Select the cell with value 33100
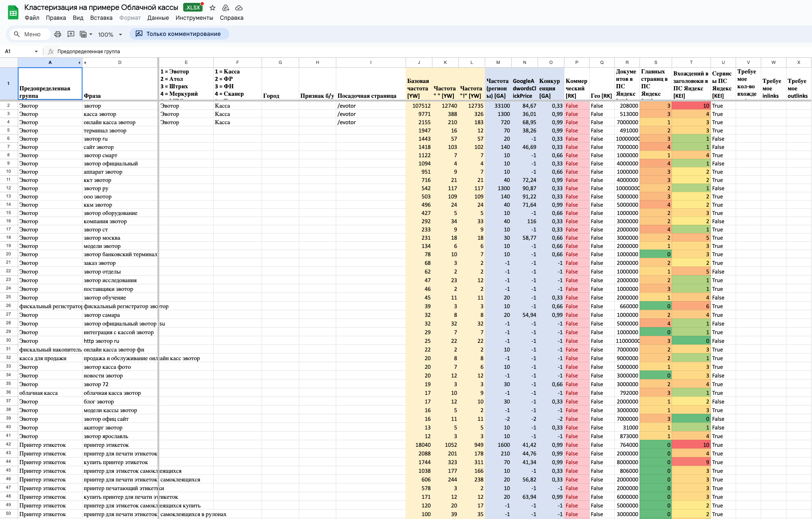 (x=498, y=106)
